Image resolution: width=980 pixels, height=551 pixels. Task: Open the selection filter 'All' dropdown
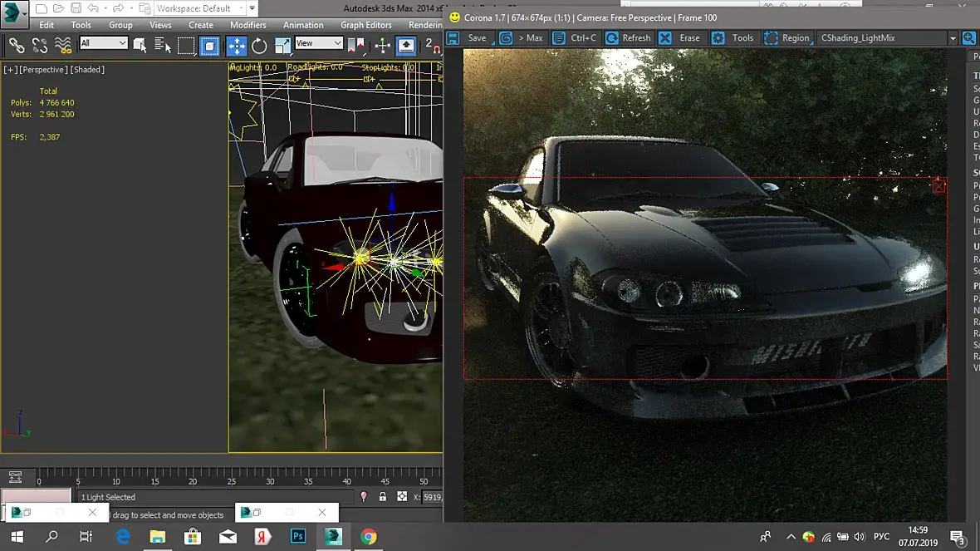coord(104,43)
